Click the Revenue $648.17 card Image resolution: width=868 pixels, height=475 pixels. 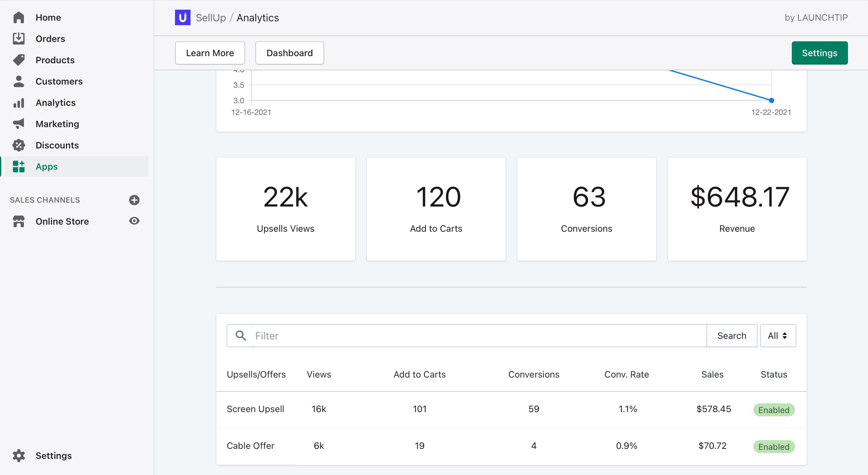pyautogui.click(x=737, y=209)
